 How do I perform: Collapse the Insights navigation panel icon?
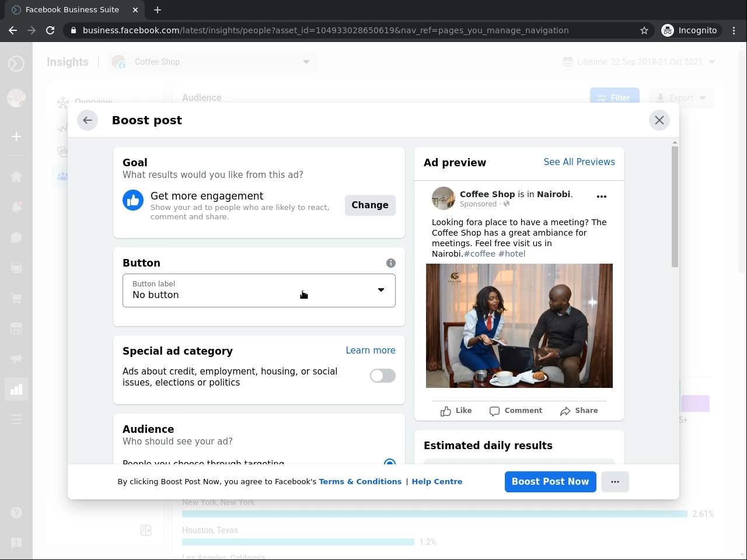146,530
